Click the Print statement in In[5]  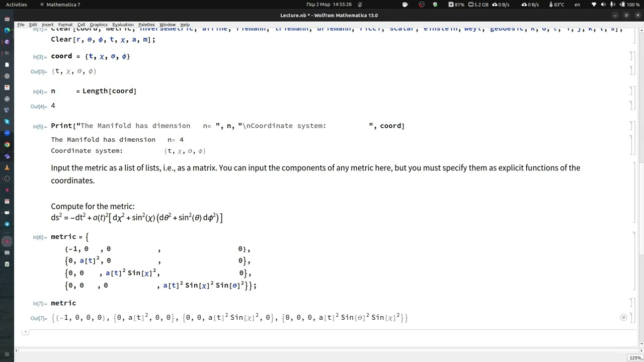click(227, 126)
